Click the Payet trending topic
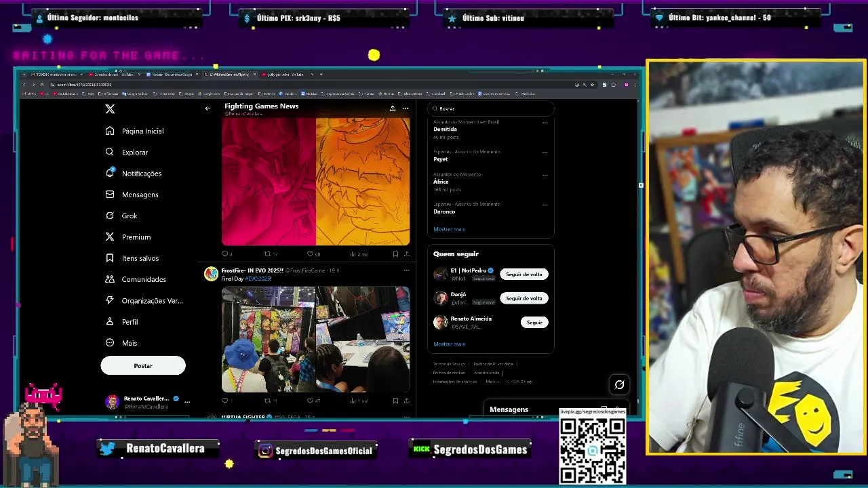This screenshot has width=868, height=488. 441,159
